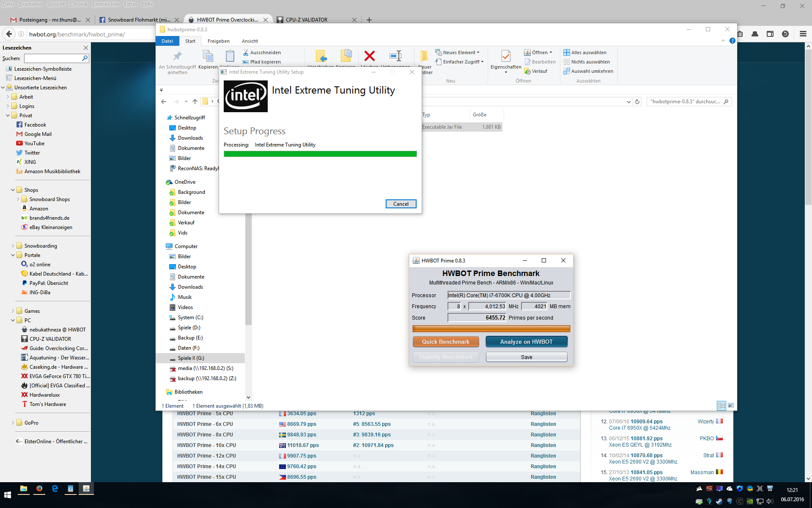812x508 pixels.
Task: Switch to Freigeben ribbon tab
Action: coord(218,41)
